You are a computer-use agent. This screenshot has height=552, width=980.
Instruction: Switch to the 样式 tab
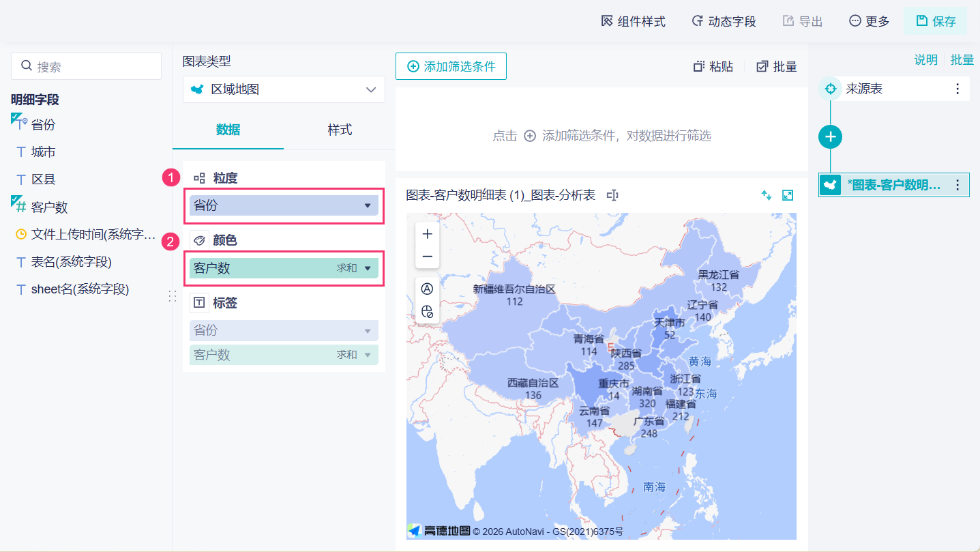340,130
